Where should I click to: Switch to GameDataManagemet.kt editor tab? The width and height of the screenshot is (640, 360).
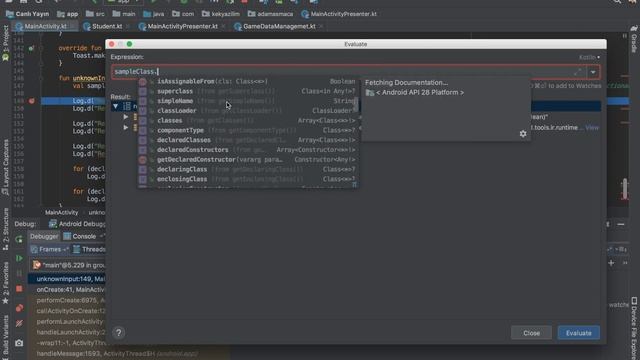click(278, 26)
